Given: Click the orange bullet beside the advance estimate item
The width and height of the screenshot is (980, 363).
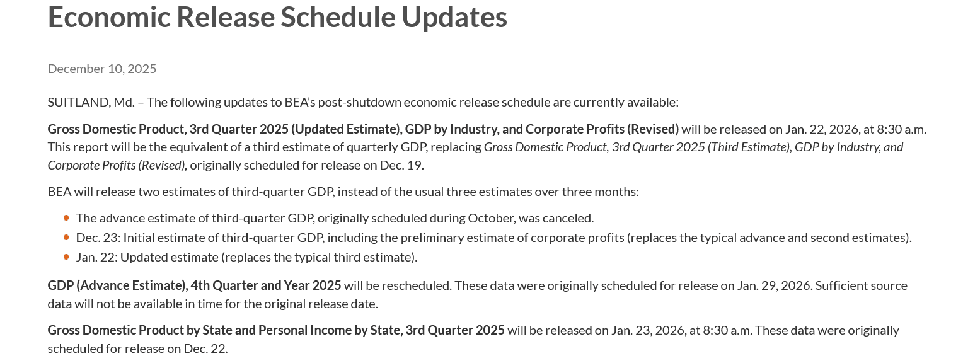Looking at the screenshot, I should 66,218.
